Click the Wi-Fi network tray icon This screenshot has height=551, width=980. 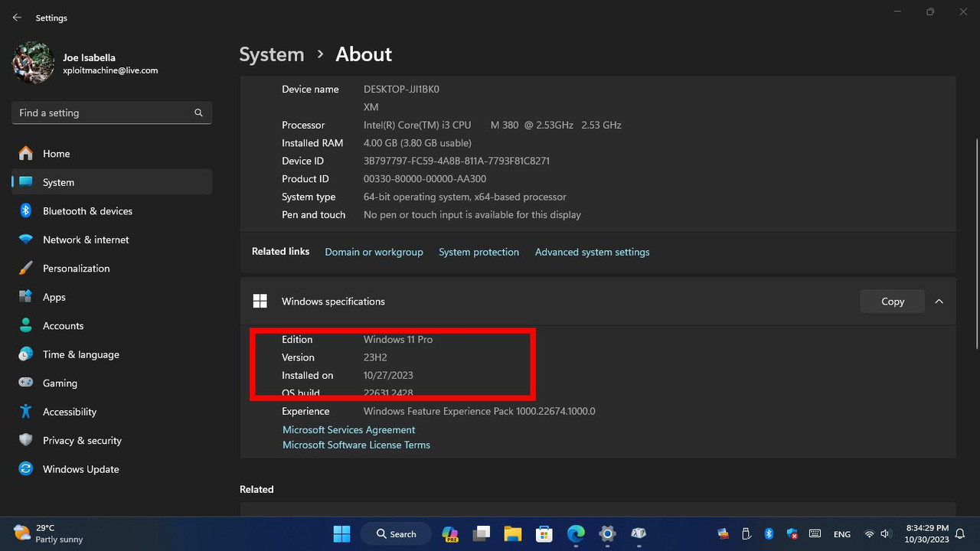pyautogui.click(x=869, y=533)
